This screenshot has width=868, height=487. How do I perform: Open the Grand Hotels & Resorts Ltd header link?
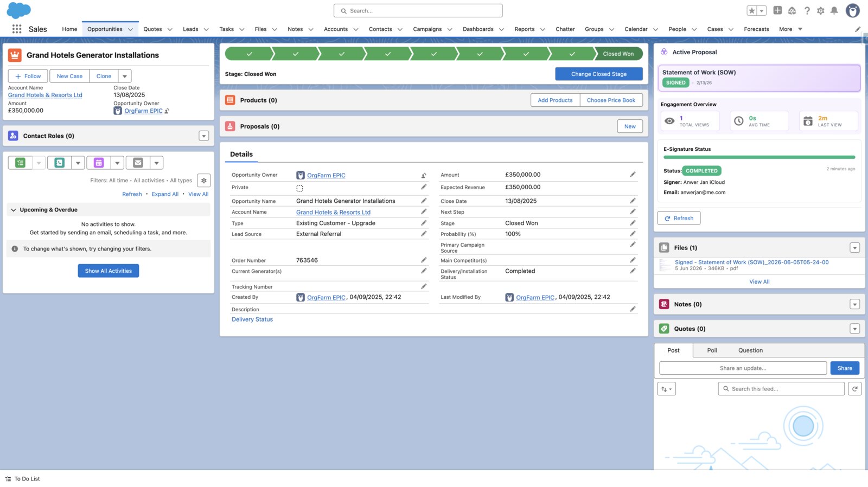pyautogui.click(x=45, y=95)
